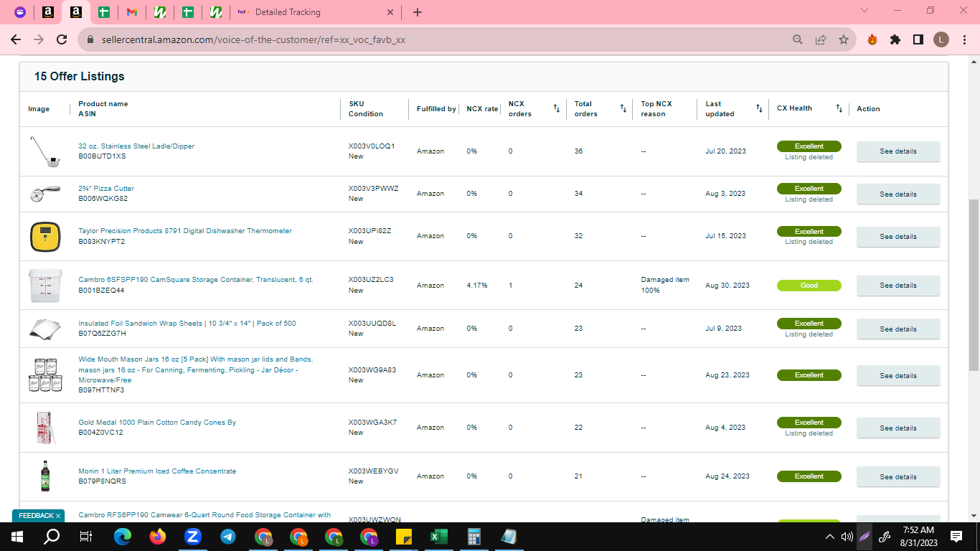980x551 pixels.
Task: Click the ladle product thumbnail
Action: [x=44, y=151]
